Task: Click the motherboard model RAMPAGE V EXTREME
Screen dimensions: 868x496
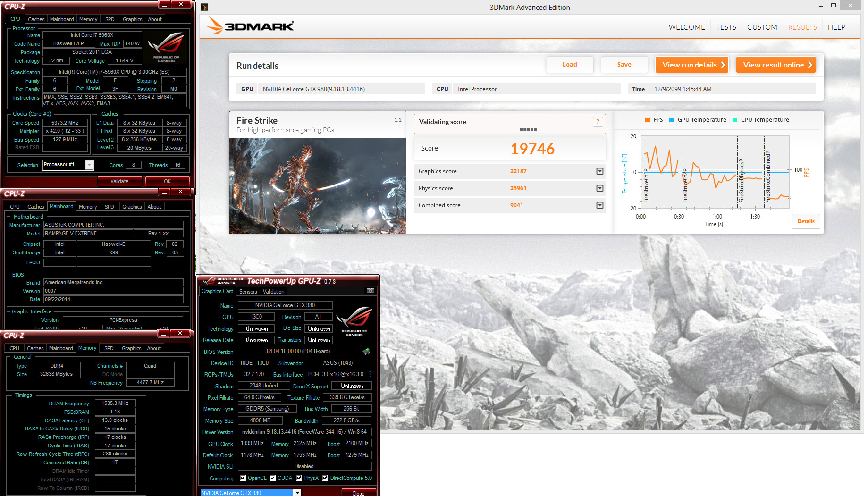Action: [87, 233]
